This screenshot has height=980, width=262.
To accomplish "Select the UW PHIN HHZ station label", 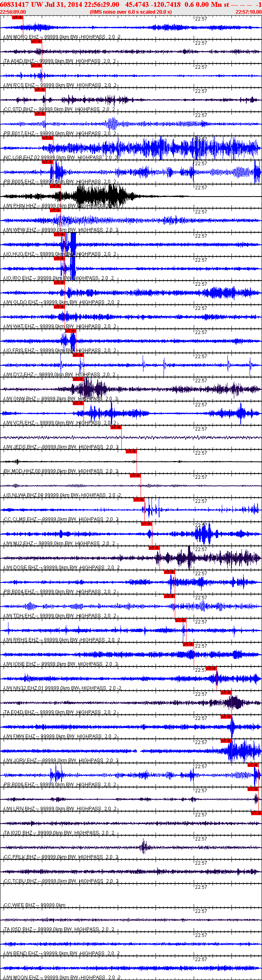I will [20, 206].
